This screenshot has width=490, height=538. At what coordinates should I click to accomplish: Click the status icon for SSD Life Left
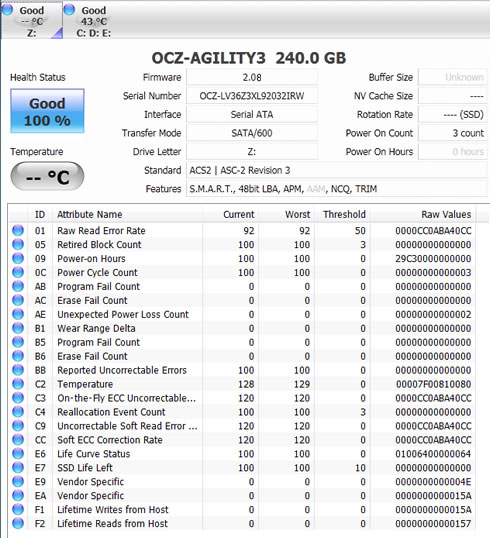[x=18, y=468]
